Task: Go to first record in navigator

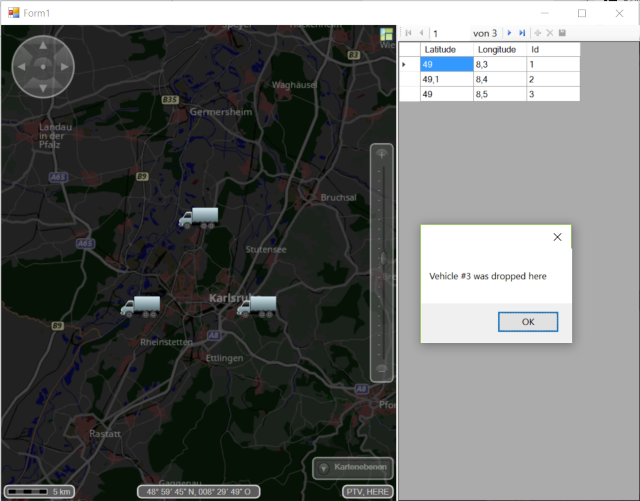Action: 409,33
